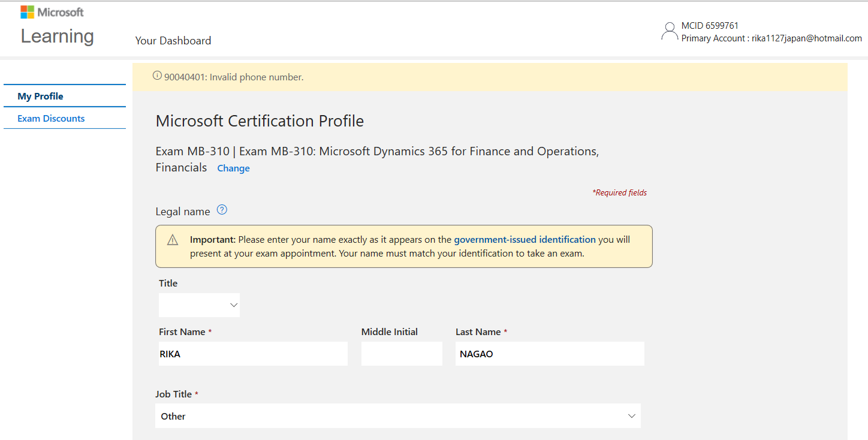Click the MCID 6599761 text
Viewport: 868px width, 440px height.
[710, 26]
